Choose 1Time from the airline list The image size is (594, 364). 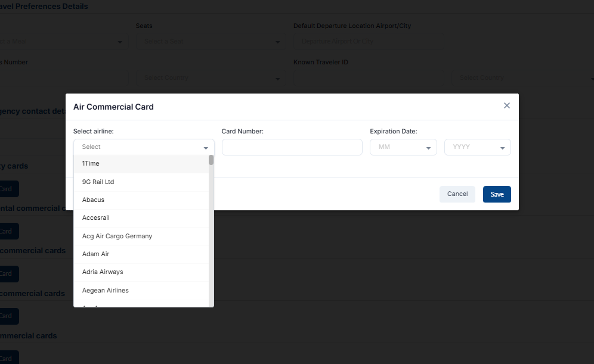pos(141,163)
